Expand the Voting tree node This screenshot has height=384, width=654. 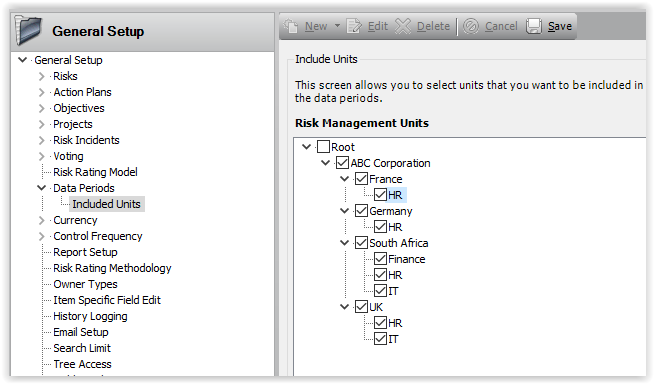coord(41,156)
